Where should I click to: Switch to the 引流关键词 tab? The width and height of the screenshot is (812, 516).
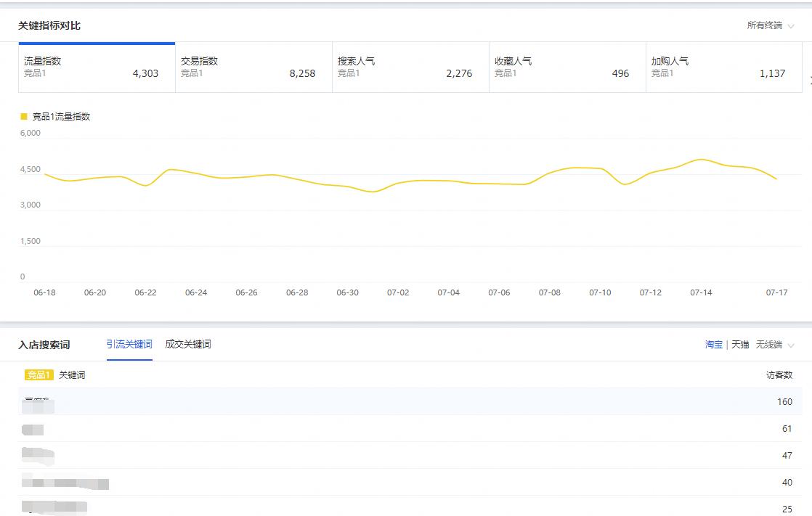click(129, 344)
